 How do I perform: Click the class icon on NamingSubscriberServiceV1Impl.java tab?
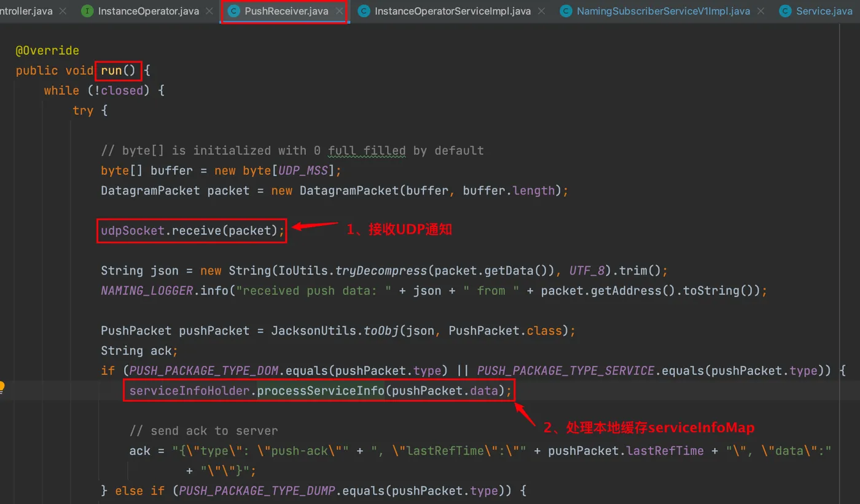(566, 11)
